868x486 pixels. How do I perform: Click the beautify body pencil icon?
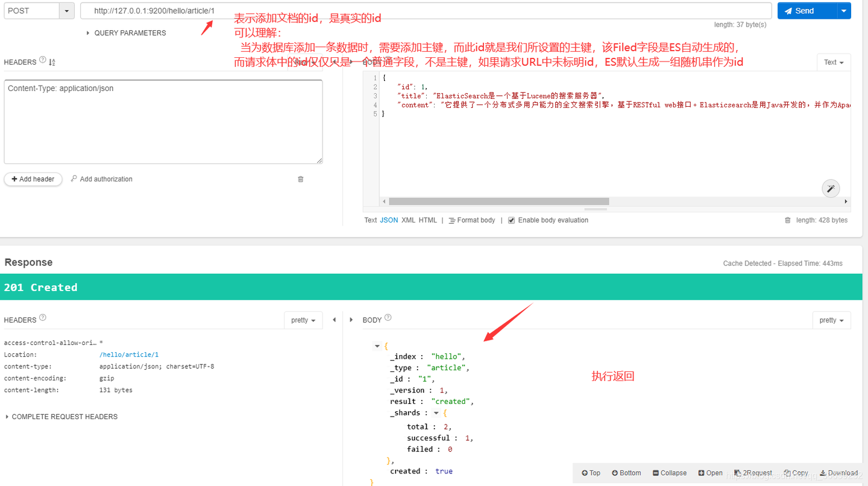pyautogui.click(x=831, y=188)
